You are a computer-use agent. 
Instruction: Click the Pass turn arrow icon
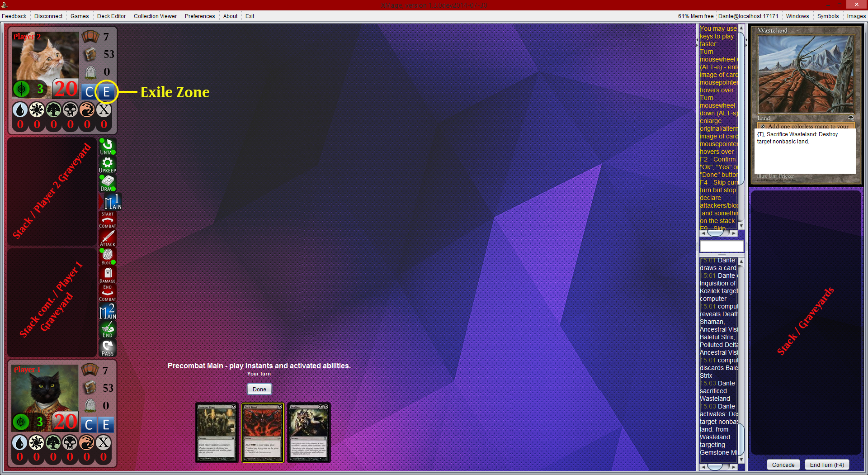click(x=108, y=347)
